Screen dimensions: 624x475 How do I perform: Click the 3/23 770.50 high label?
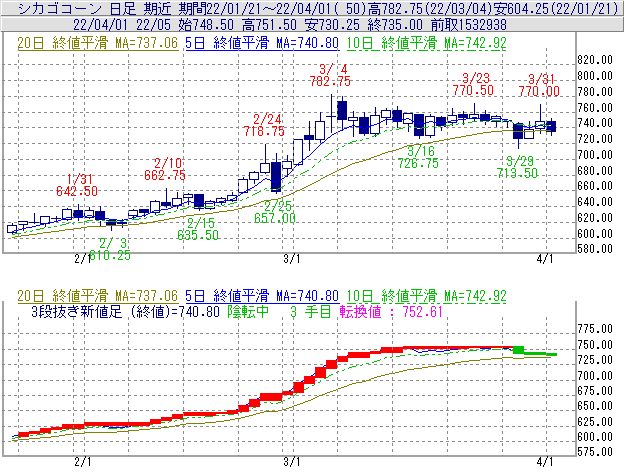[x=473, y=84]
